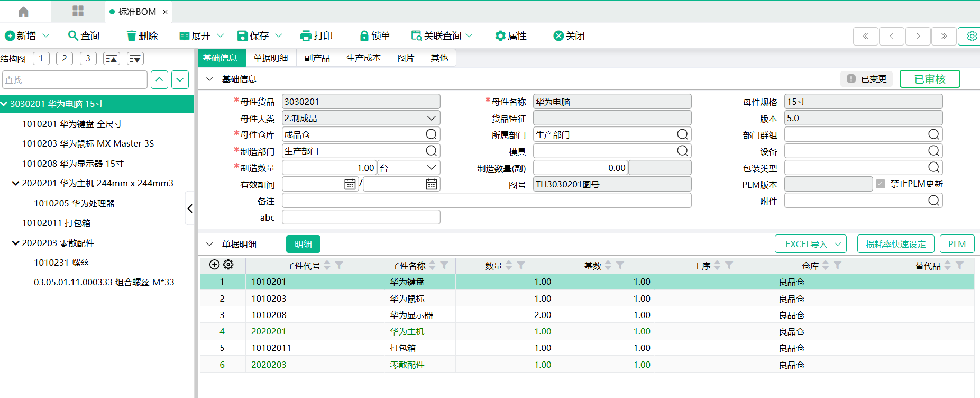This screenshot has width=980, height=398.
Task: Open the start date calendar picker
Action: tap(350, 184)
